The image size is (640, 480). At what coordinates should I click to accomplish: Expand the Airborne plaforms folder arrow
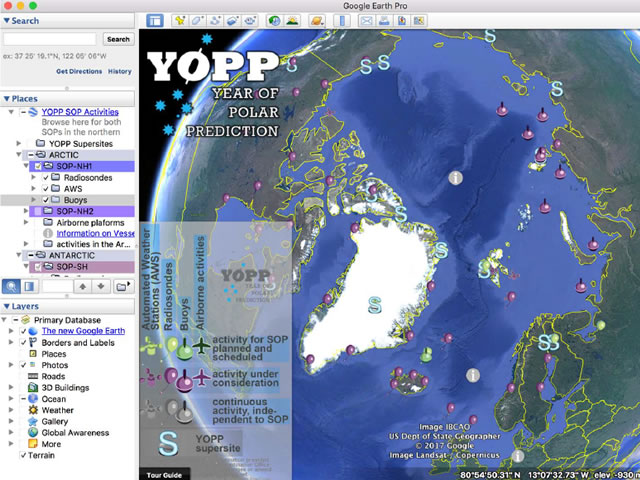pyautogui.click(x=26, y=222)
